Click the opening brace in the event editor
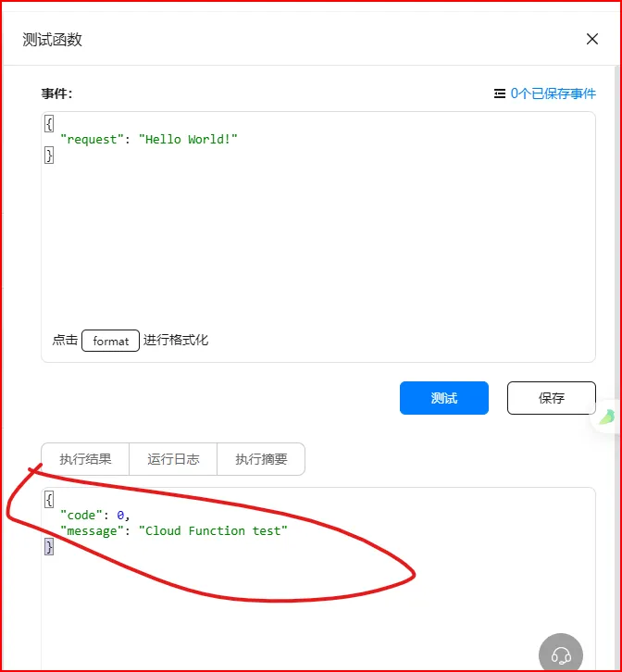This screenshot has height=672, width=622. click(49, 124)
